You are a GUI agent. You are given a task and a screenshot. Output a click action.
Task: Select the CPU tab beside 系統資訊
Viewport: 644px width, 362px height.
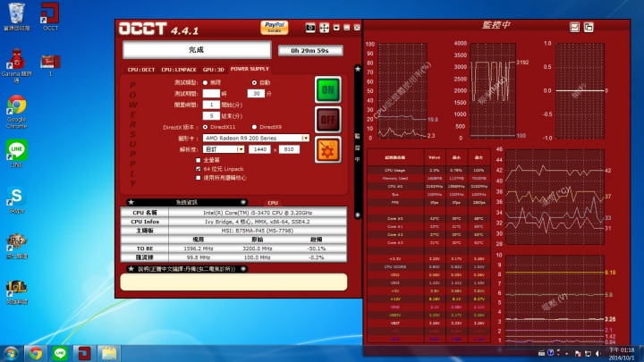pyautogui.click(x=273, y=203)
